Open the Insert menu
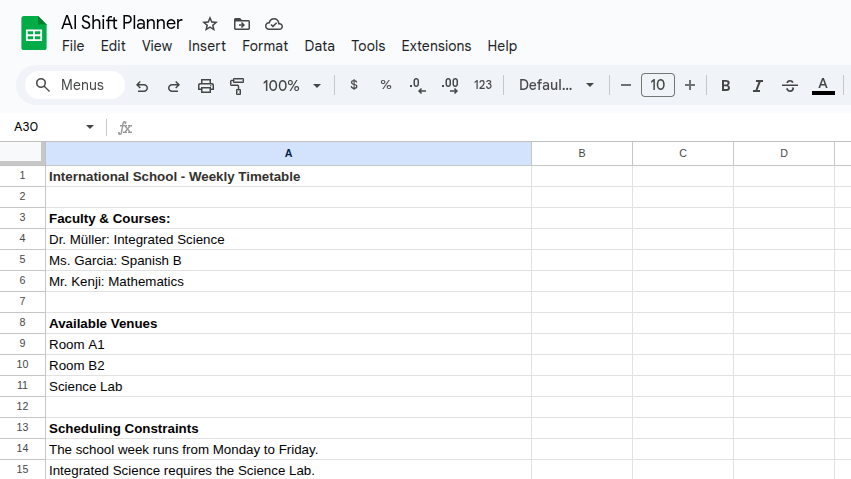Screen dimensions: 851x479 tap(207, 46)
